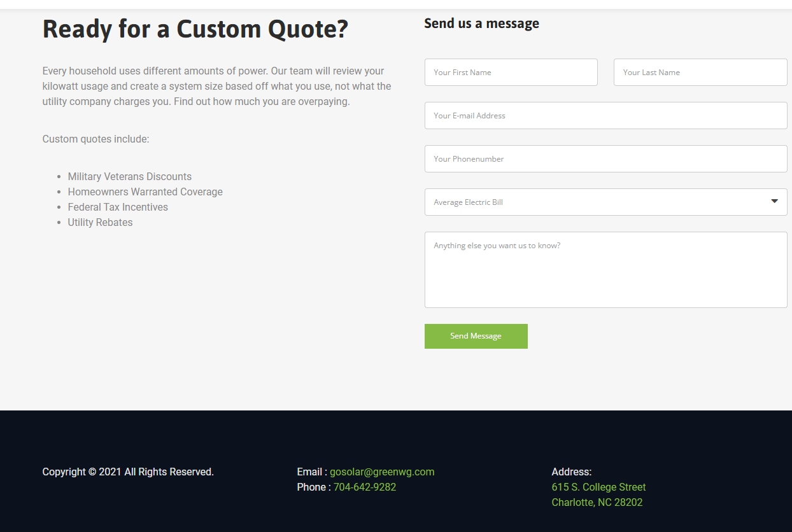Click the 'Send us a message' heading
The height and width of the screenshot is (532, 792).
482,24
